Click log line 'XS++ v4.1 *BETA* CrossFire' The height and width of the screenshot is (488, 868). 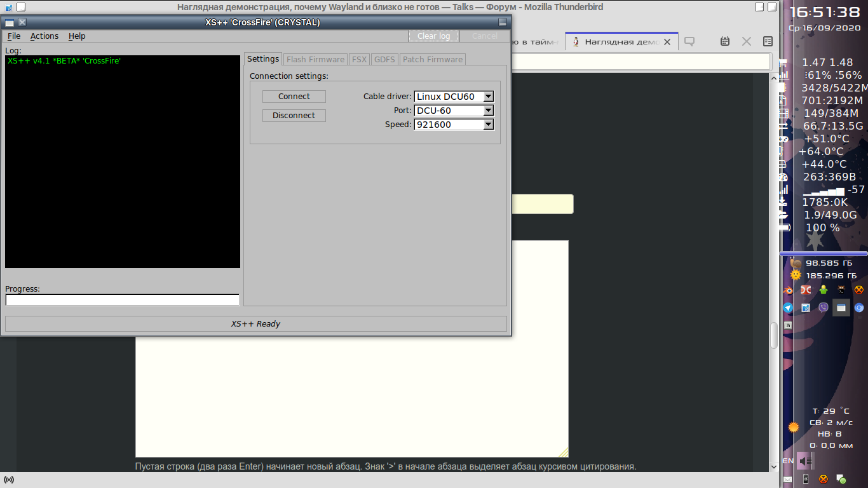(x=64, y=61)
